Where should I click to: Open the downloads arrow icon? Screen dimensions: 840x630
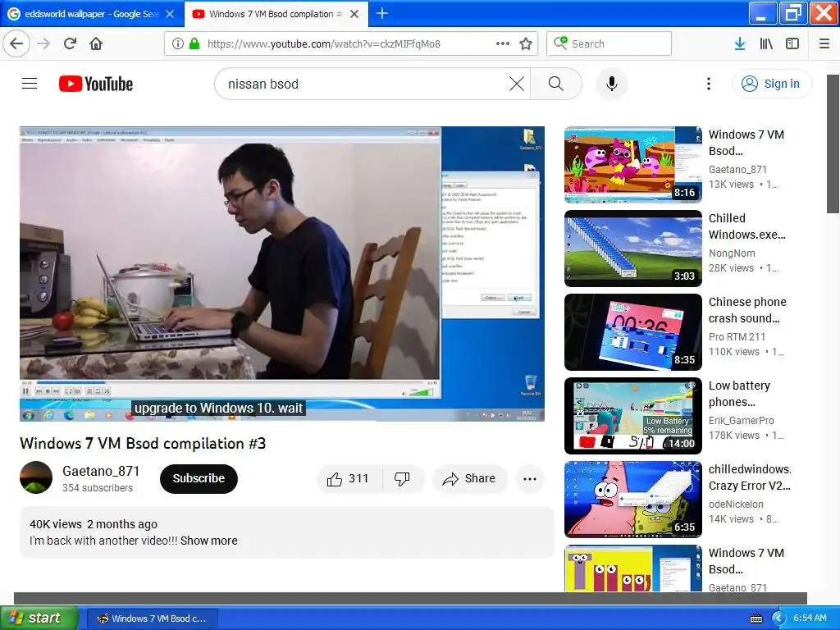[x=740, y=43]
